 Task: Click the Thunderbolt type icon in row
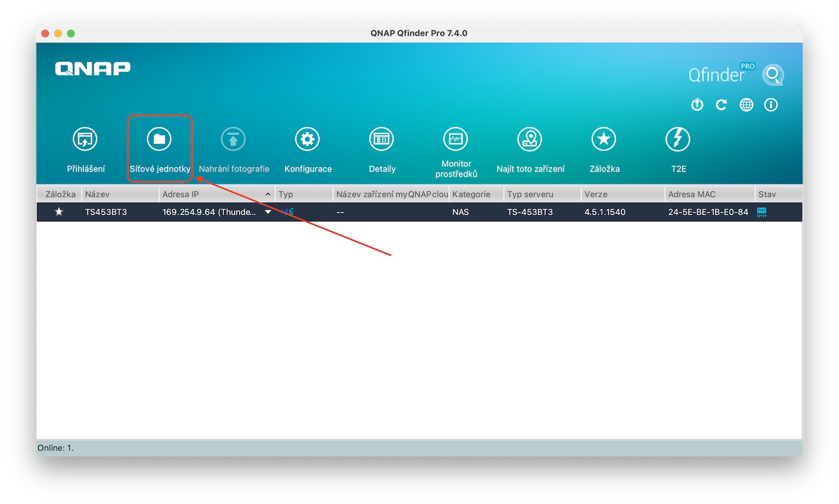pyautogui.click(x=287, y=212)
